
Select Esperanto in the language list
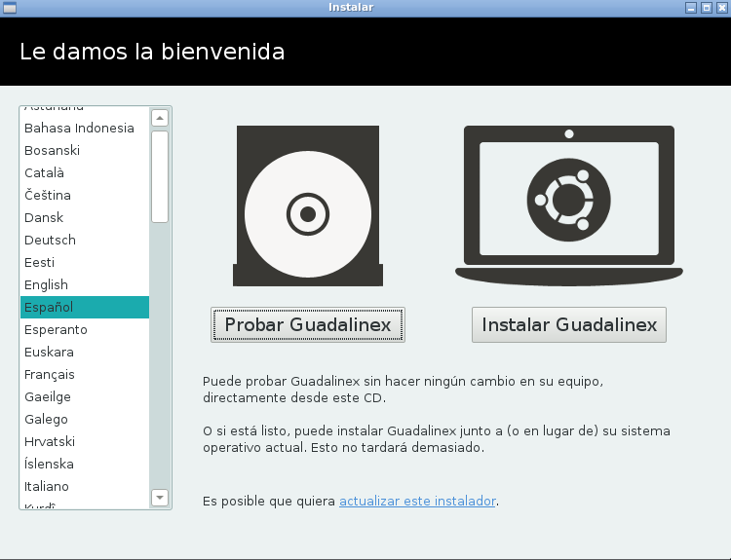point(85,329)
